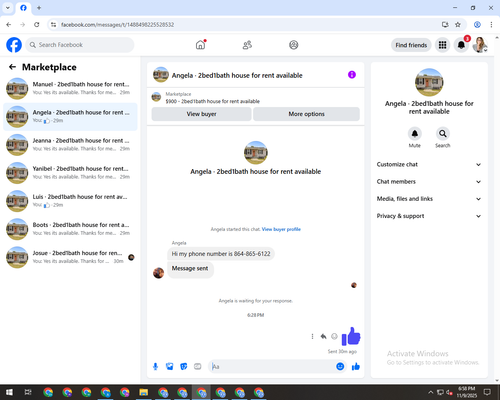This screenshot has height=400, width=500.
Task: Follow the View buyer profile link
Action: [x=281, y=229]
